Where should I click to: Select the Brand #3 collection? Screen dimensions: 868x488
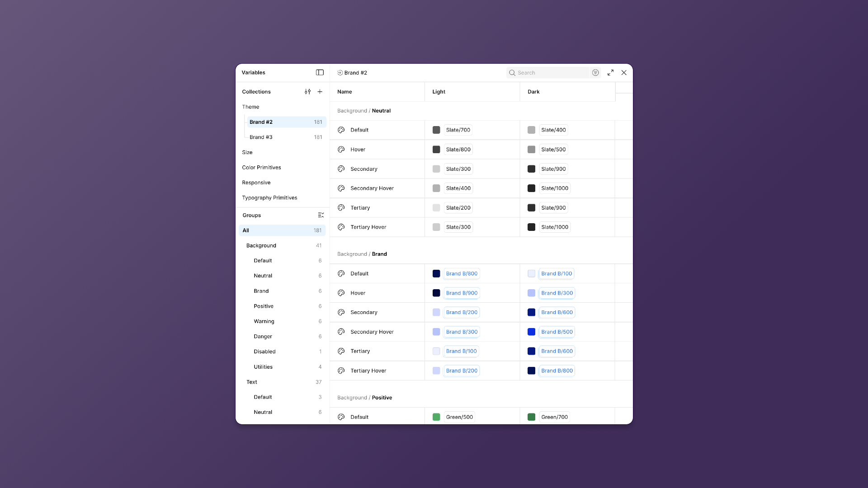pos(261,137)
